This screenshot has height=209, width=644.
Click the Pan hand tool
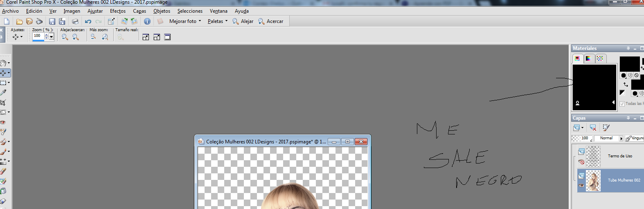pyautogui.click(x=3, y=63)
